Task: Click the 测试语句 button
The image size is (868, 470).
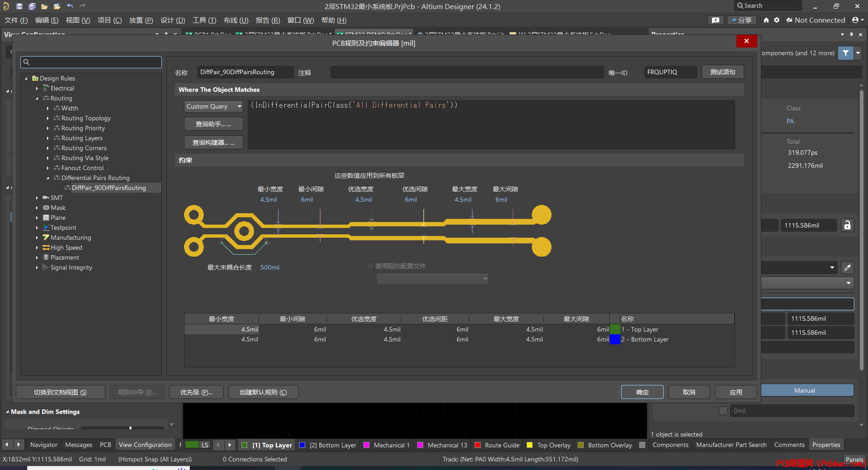Action: (722, 72)
